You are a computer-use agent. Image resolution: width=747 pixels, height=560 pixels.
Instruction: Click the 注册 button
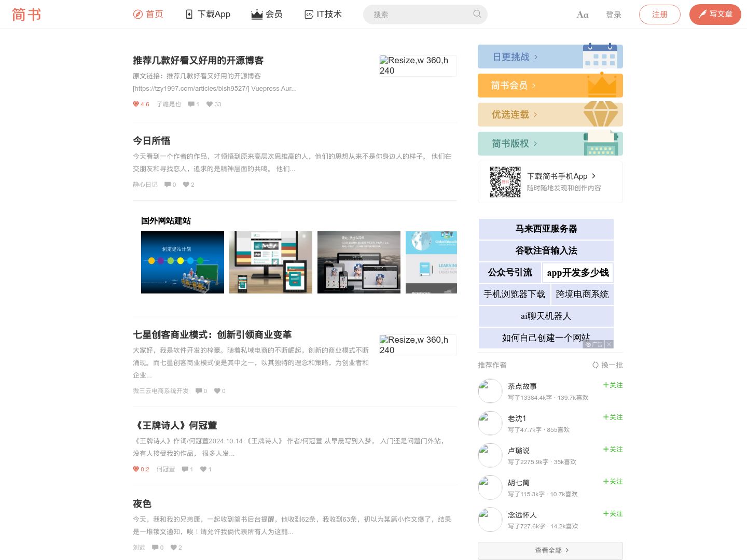659,15
